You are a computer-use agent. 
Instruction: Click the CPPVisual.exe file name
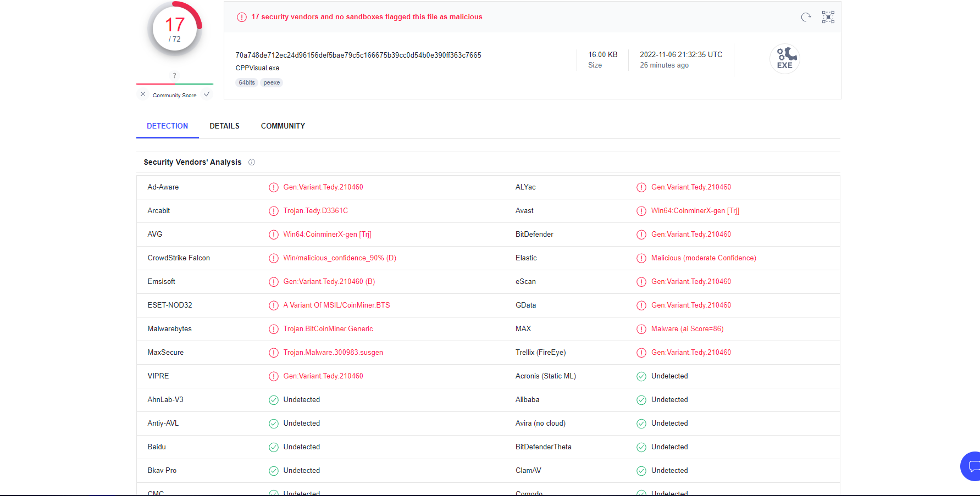(257, 68)
